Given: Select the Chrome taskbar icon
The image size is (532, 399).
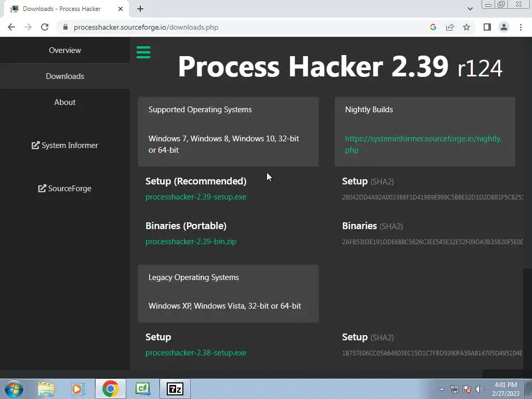Looking at the screenshot, I should [x=110, y=389].
